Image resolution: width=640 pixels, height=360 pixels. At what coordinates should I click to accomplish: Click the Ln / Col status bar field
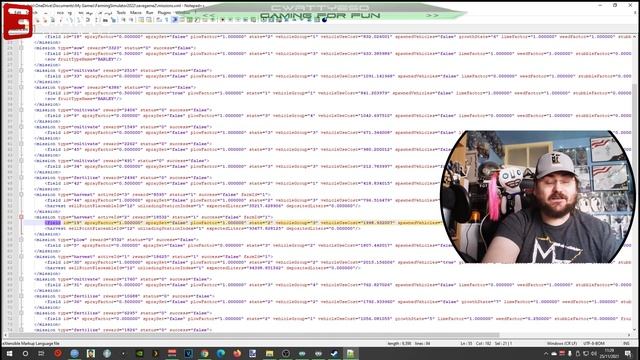(486, 344)
